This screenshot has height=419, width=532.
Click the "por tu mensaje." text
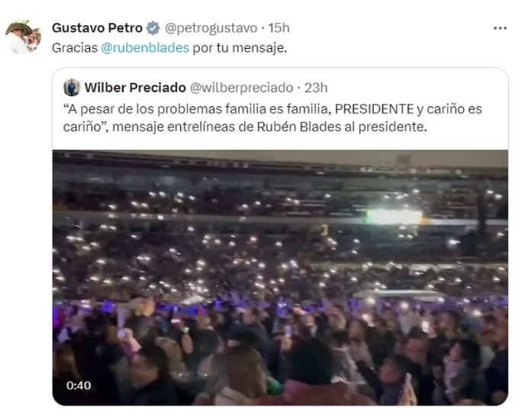(x=240, y=48)
